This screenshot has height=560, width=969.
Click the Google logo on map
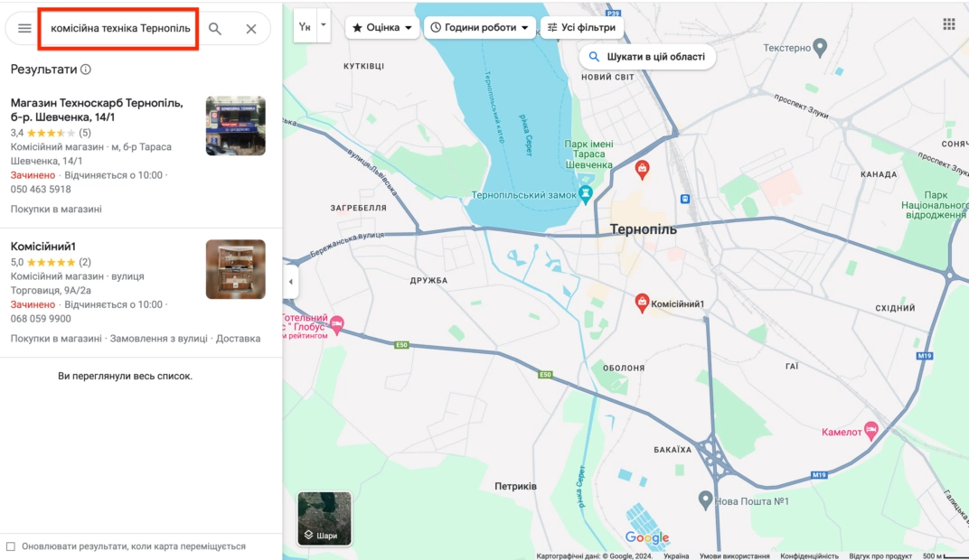[x=647, y=537]
